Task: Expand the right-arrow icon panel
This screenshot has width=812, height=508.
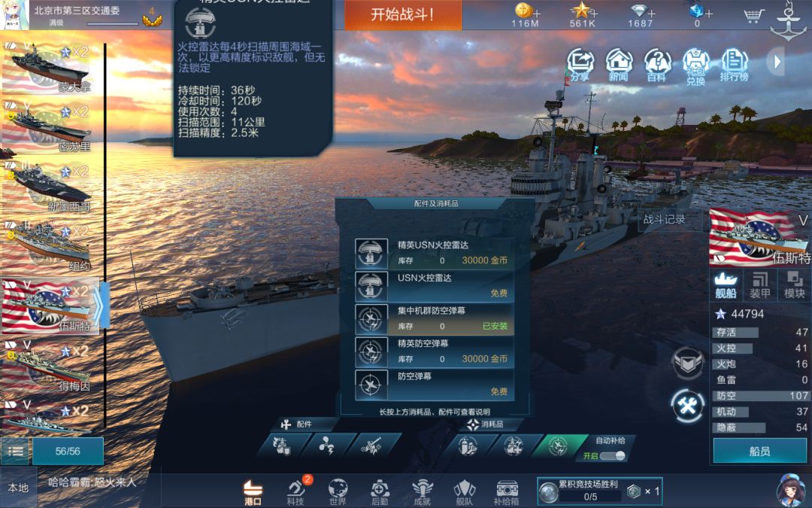Action: pos(776,62)
